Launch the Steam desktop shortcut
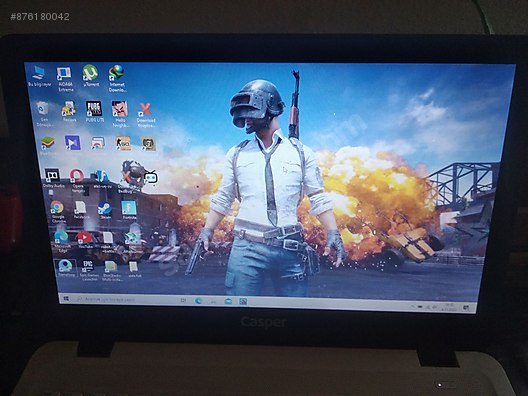This screenshot has height=396, width=528. click(105, 210)
